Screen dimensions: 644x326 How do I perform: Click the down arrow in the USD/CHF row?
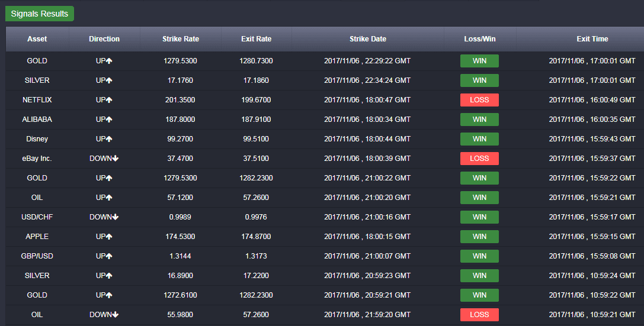tap(116, 217)
